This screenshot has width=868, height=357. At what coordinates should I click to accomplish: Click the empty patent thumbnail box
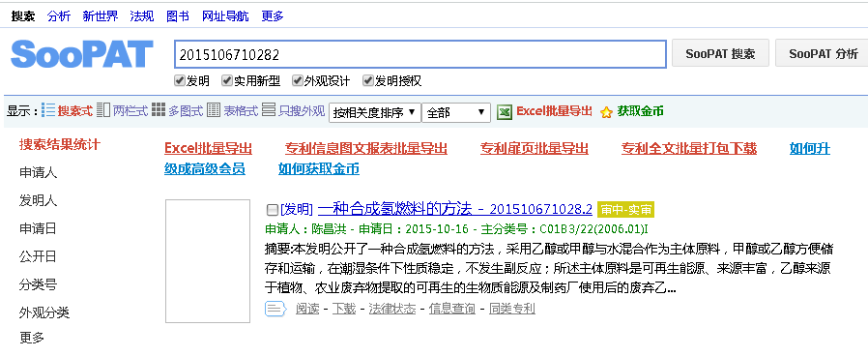tap(208, 261)
